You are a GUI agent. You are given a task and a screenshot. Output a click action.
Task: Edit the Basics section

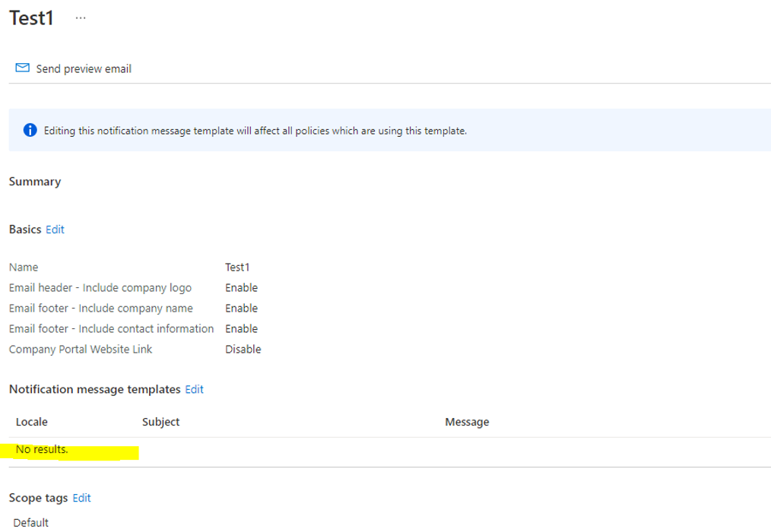click(x=54, y=229)
